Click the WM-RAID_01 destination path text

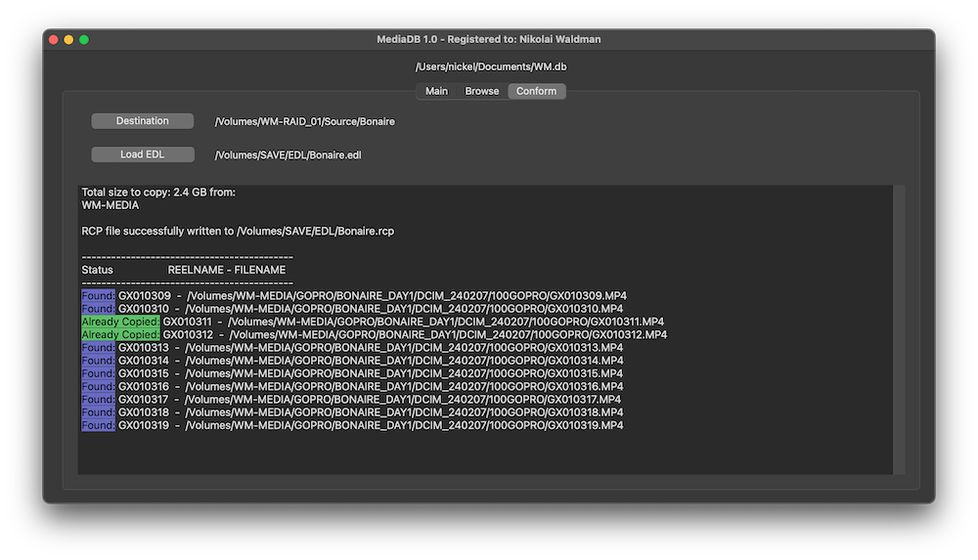click(x=305, y=122)
